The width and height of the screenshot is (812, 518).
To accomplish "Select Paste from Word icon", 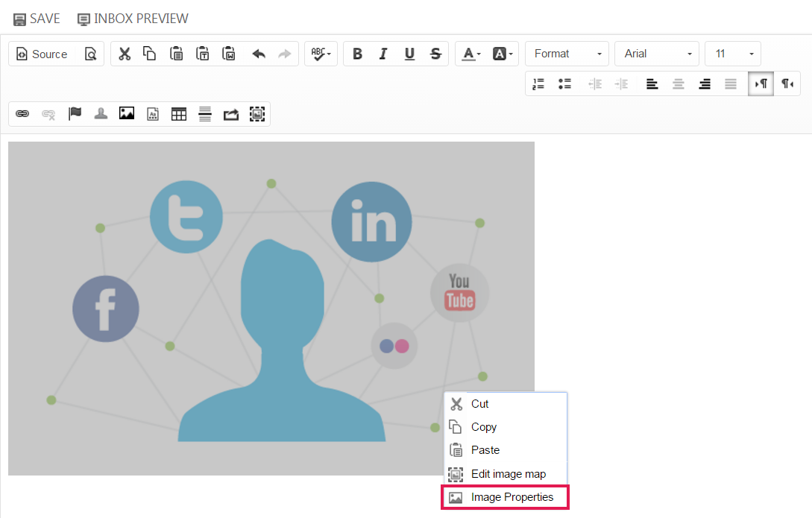I will click(228, 54).
